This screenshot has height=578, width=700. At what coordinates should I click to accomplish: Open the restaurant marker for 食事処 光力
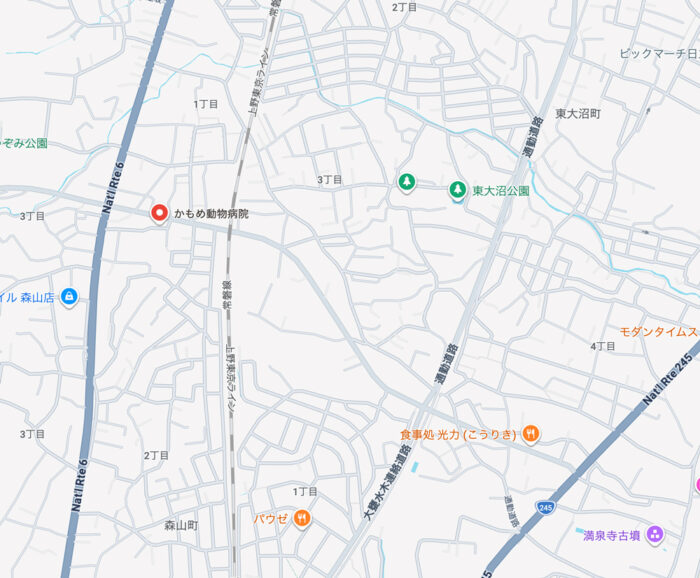[530, 433]
